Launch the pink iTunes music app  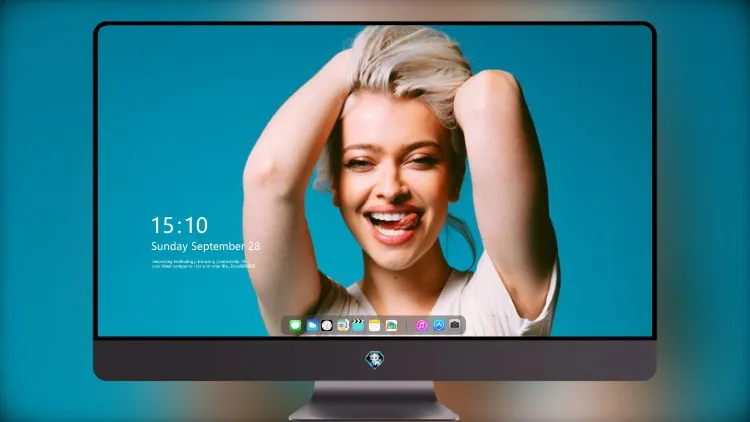421,326
